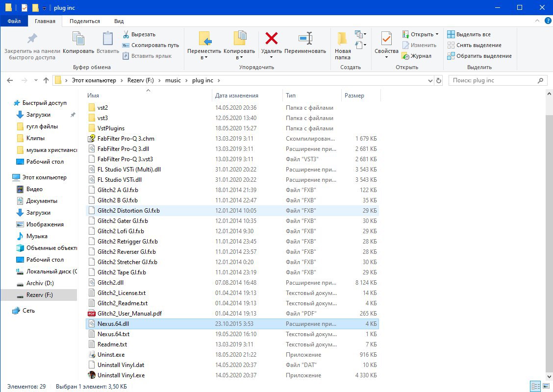Screen dimensions: 553x392
Task: Click the Rename ribbon icon
Action: pyautogui.click(x=305, y=38)
